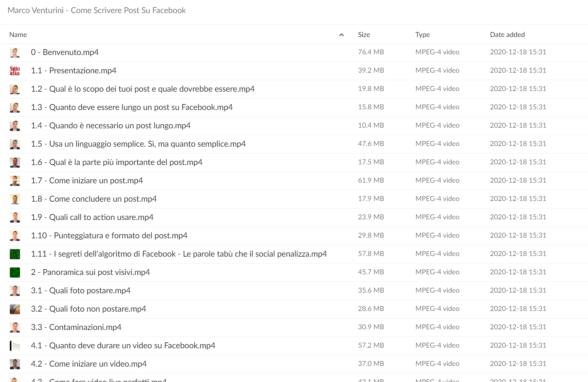Screen dimensions: 588x382
Task: Click thumbnail of 1.6 - Qual è la parte
Action: (x=15, y=162)
